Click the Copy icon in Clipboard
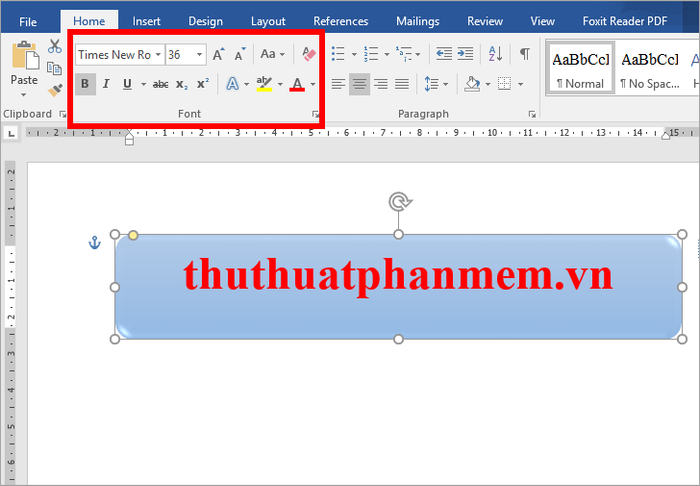The height and width of the screenshot is (486, 700). [54, 68]
